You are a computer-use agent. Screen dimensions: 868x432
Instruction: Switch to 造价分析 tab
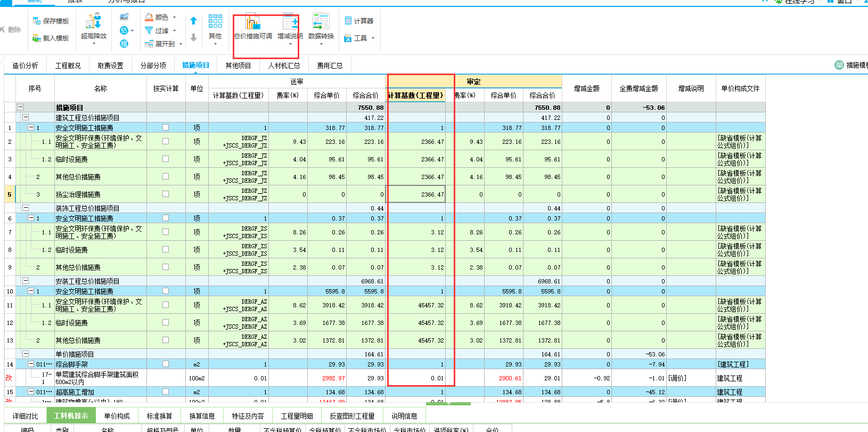pyautogui.click(x=25, y=66)
